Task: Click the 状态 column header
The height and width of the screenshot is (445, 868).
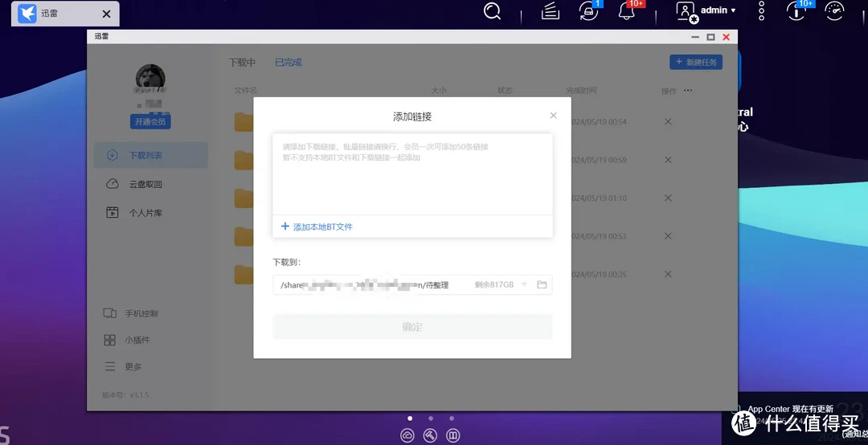Action: 505,90
